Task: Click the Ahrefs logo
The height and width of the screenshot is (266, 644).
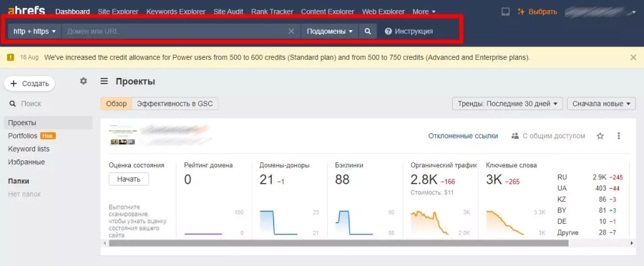Action: click(26, 11)
